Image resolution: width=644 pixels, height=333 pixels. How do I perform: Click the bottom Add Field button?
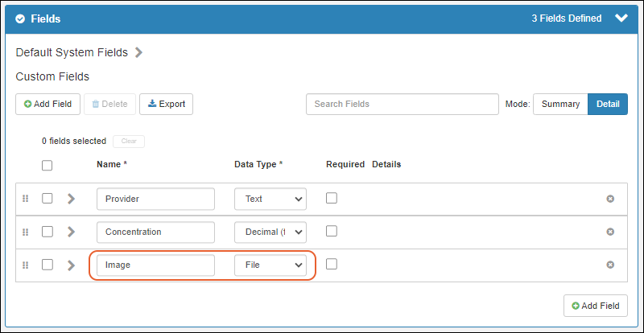pos(595,306)
